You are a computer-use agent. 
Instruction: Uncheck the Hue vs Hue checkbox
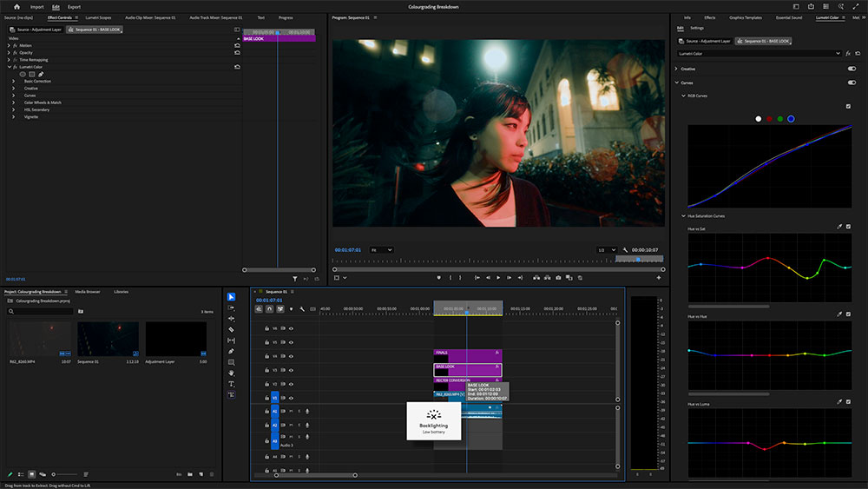pos(848,314)
